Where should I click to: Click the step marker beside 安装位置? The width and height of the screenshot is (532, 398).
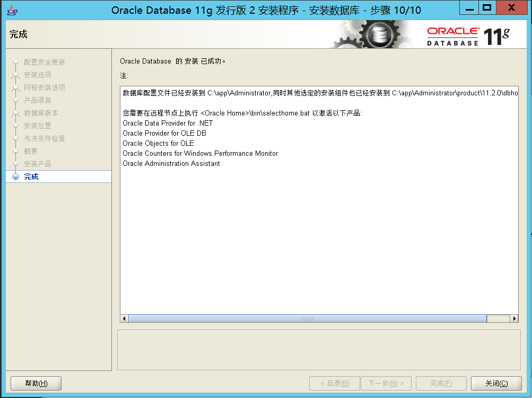(x=15, y=126)
